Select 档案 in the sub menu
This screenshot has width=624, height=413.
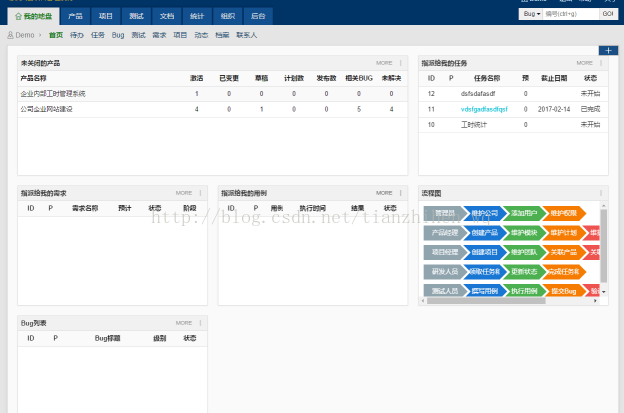(222, 35)
